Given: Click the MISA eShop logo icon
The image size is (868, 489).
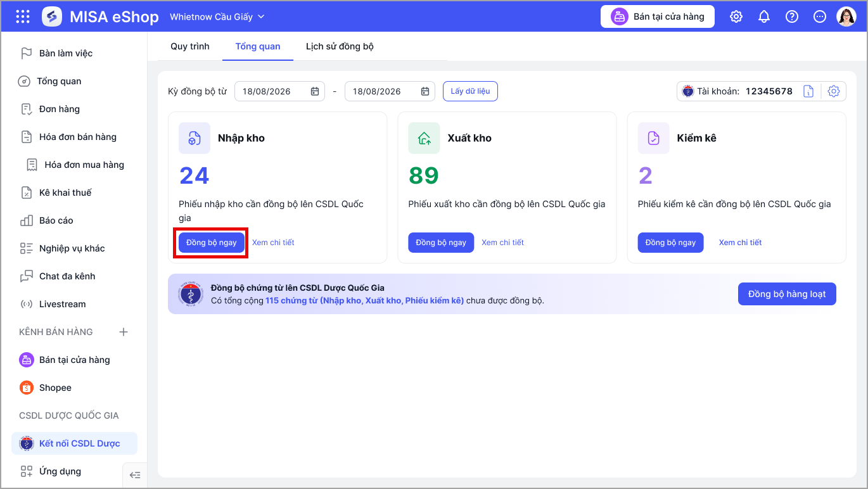Looking at the screenshot, I should tap(52, 17).
